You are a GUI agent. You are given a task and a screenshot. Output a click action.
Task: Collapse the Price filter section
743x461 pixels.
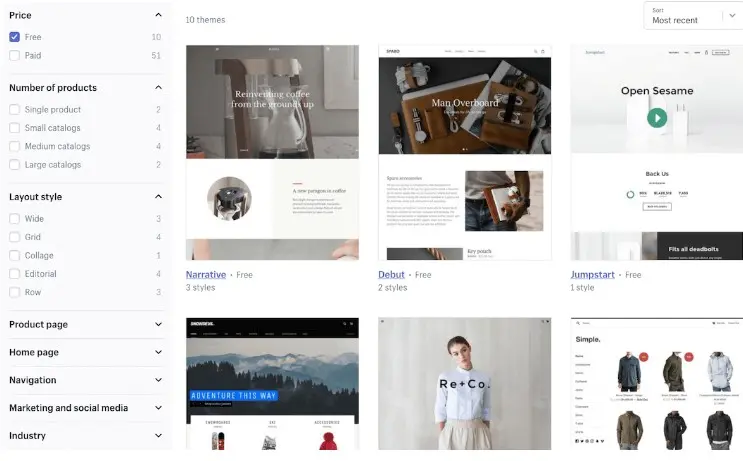[158, 15]
